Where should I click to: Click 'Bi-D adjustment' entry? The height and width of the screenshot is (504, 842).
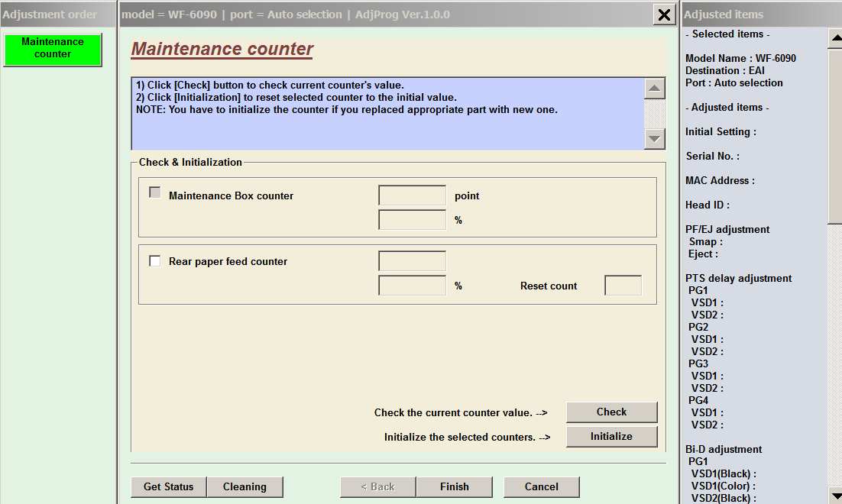[x=724, y=449]
